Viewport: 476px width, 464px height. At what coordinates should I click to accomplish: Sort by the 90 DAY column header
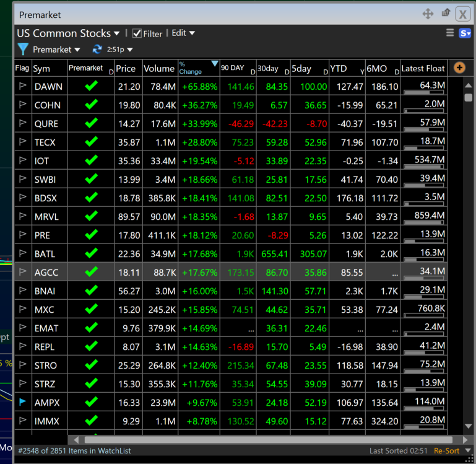pos(238,68)
